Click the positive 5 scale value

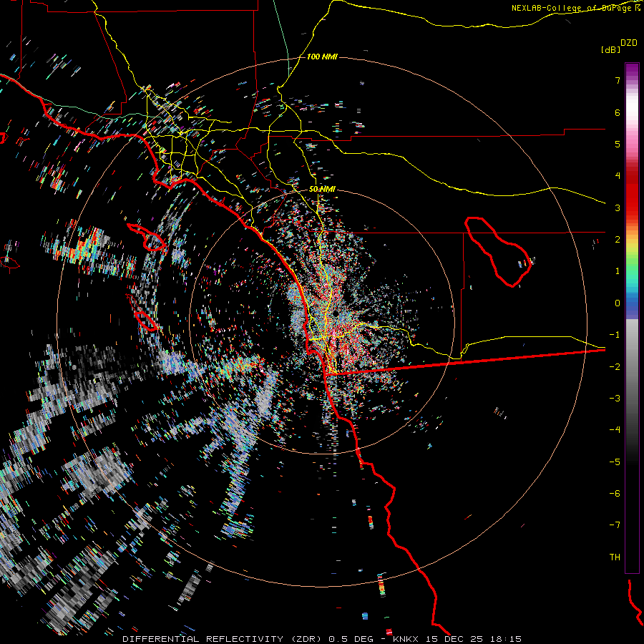click(618, 144)
